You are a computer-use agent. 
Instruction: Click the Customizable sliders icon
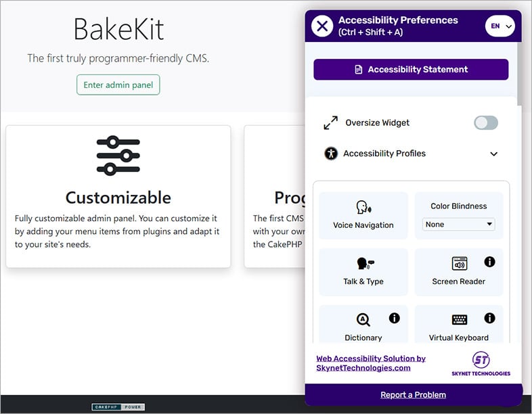(x=118, y=156)
